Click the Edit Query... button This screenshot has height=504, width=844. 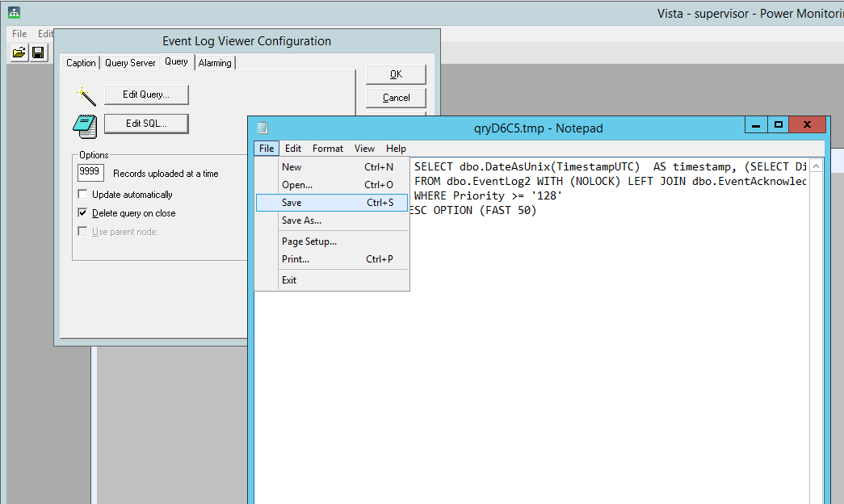[x=146, y=94]
